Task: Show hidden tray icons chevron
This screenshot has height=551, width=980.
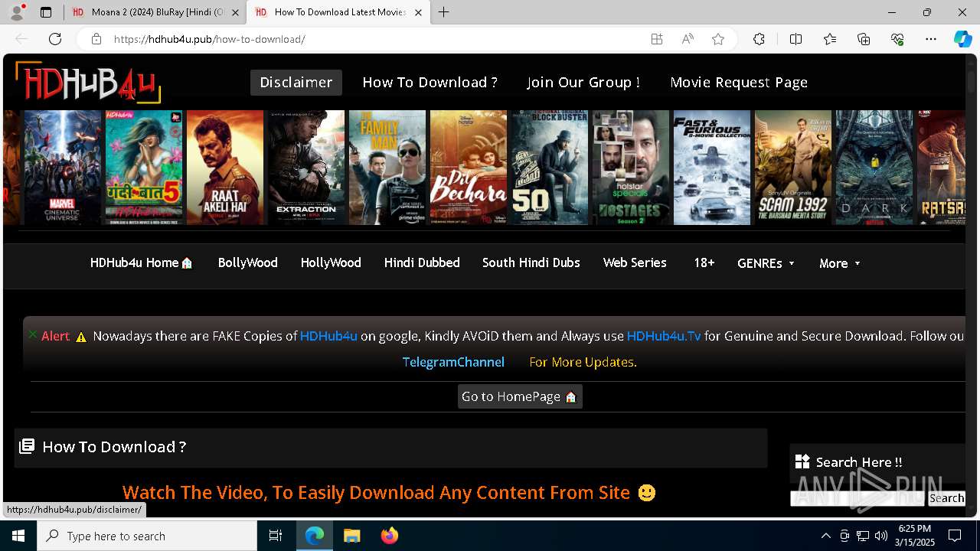Action: click(x=825, y=536)
